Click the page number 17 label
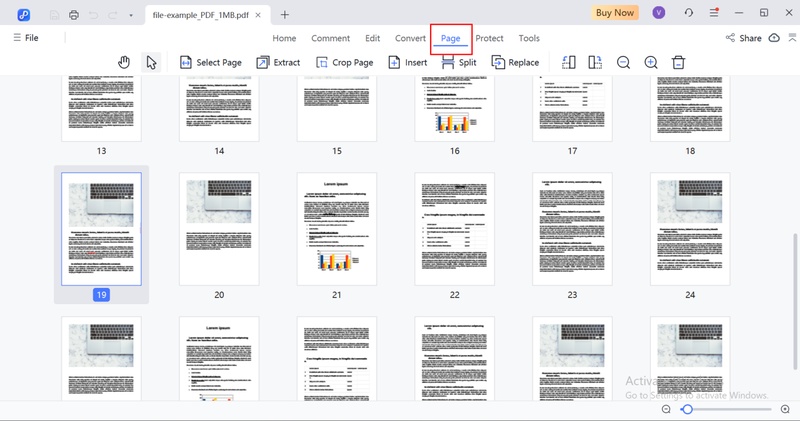This screenshot has height=421, width=800. 572,151
